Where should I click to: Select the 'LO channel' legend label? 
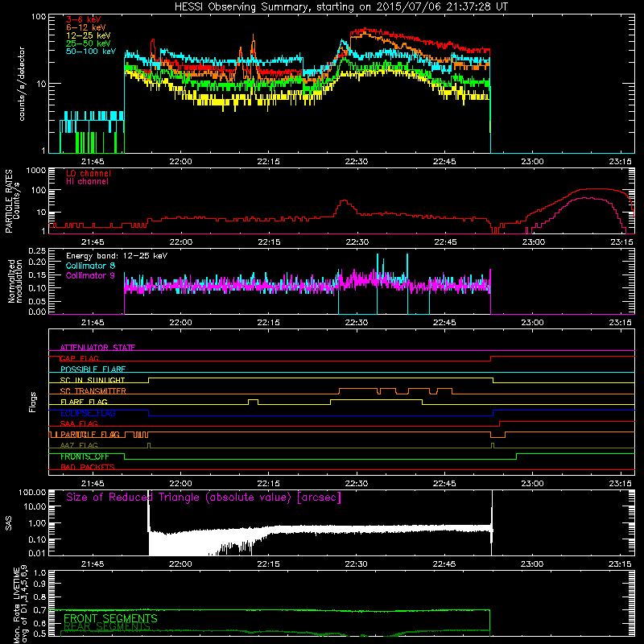(x=89, y=173)
